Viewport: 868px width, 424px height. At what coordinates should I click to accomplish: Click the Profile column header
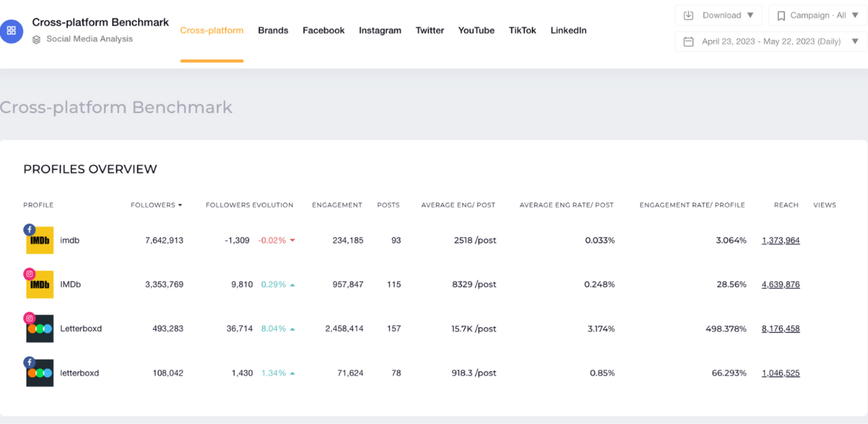pyautogui.click(x=39, y=205)
